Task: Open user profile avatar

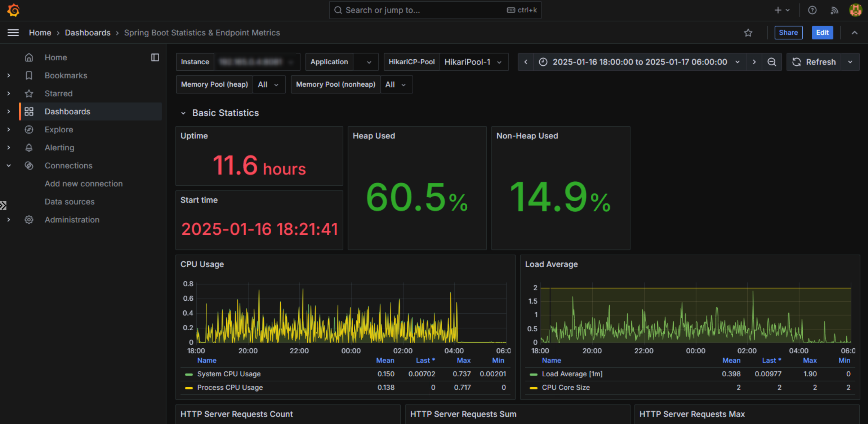Action: tap(855, 10)
